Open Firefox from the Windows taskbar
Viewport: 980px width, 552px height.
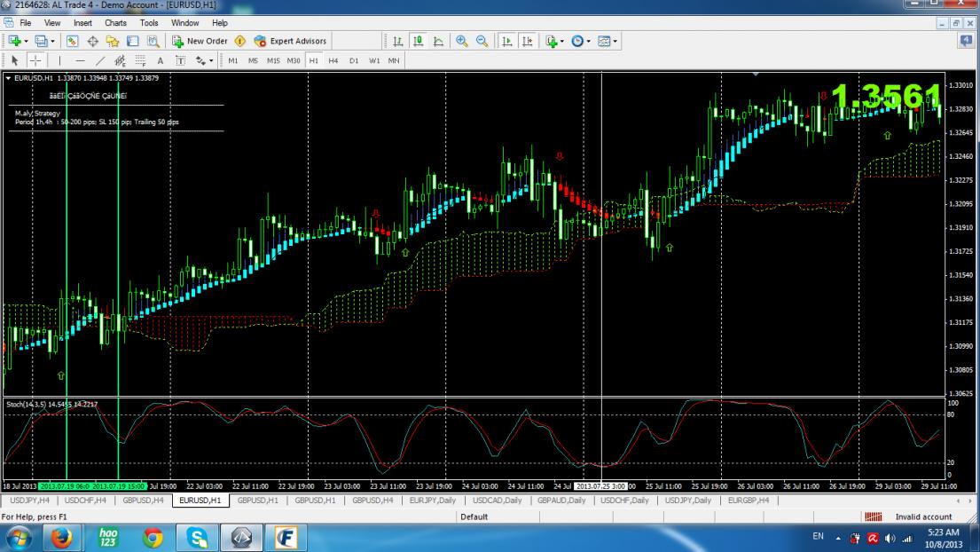click(62, 536)
